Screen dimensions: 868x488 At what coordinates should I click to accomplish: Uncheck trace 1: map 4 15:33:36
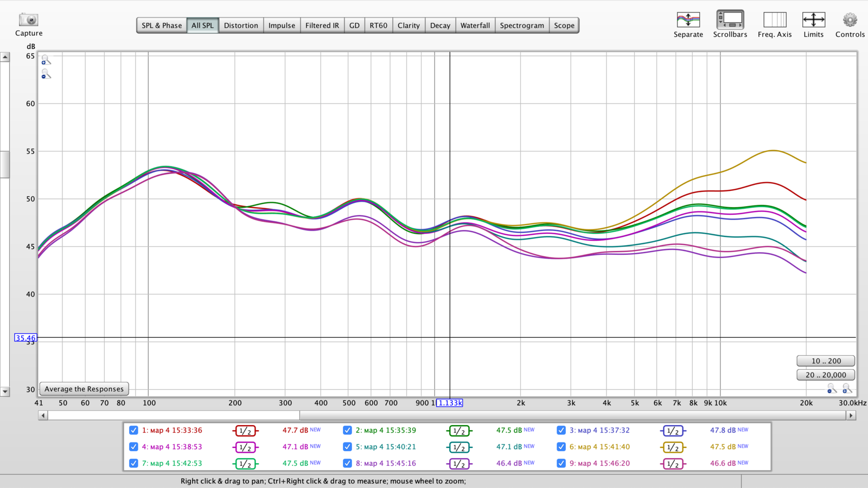133,431
